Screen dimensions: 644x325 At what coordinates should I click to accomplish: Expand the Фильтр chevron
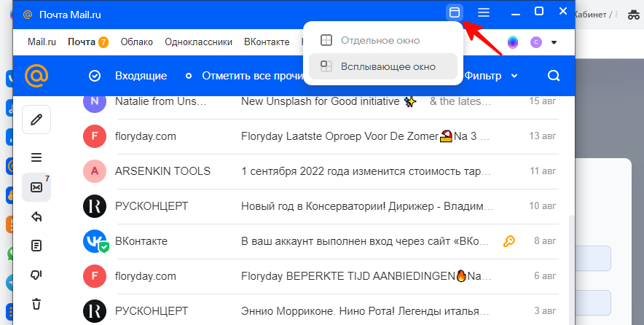point(514,76)
